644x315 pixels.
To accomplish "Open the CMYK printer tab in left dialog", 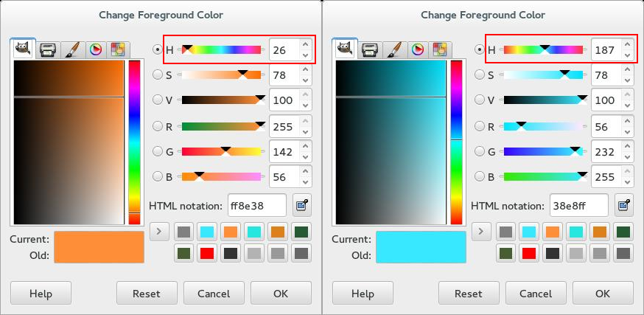I will tap(48, 49).
